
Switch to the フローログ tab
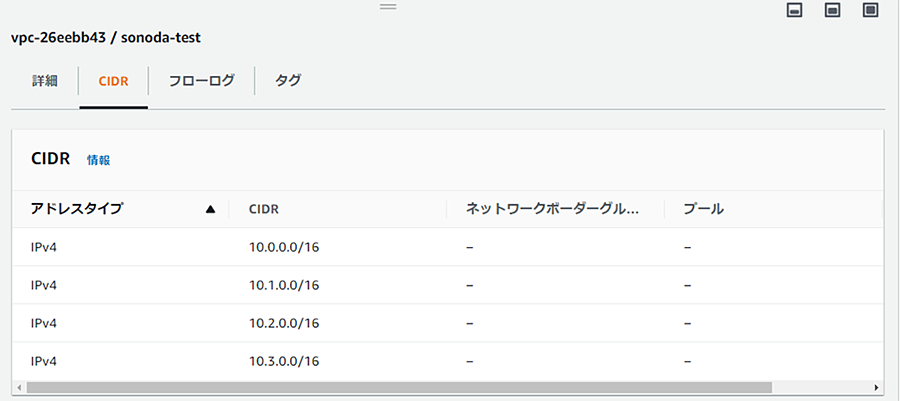tap(201, 81)
